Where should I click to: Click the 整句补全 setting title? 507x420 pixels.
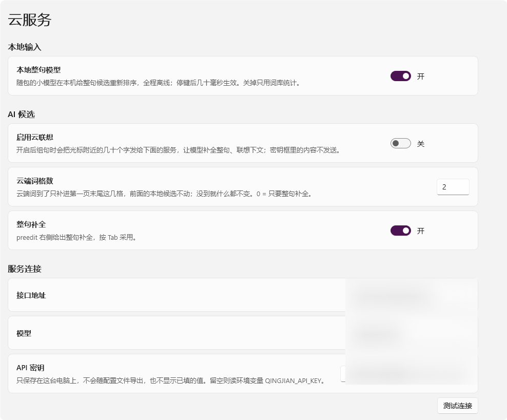31,224
